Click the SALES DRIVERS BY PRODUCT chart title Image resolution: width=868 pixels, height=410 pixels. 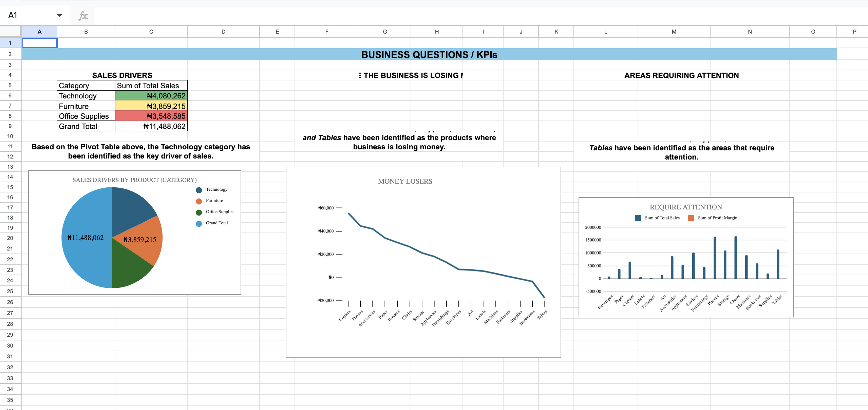tap(134, 180)
